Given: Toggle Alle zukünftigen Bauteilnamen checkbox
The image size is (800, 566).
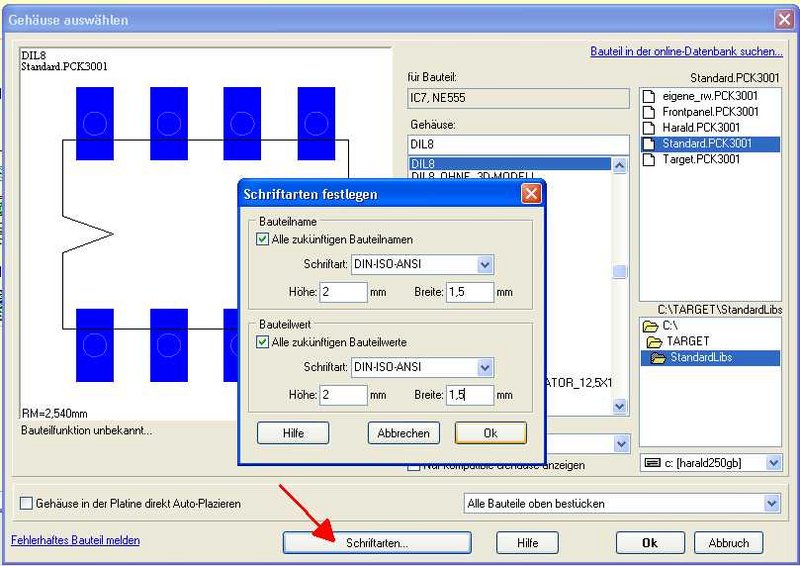Looking at the screenshot, I should pos(263,239).
